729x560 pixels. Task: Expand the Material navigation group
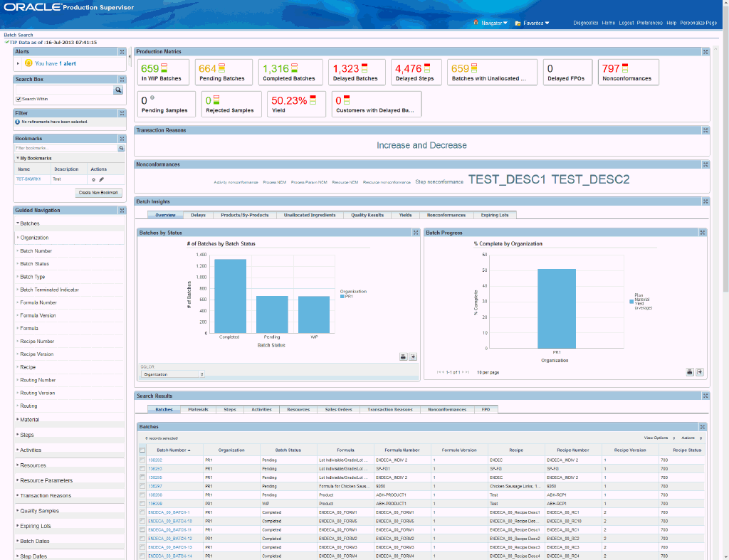click(x=18, y=419)
